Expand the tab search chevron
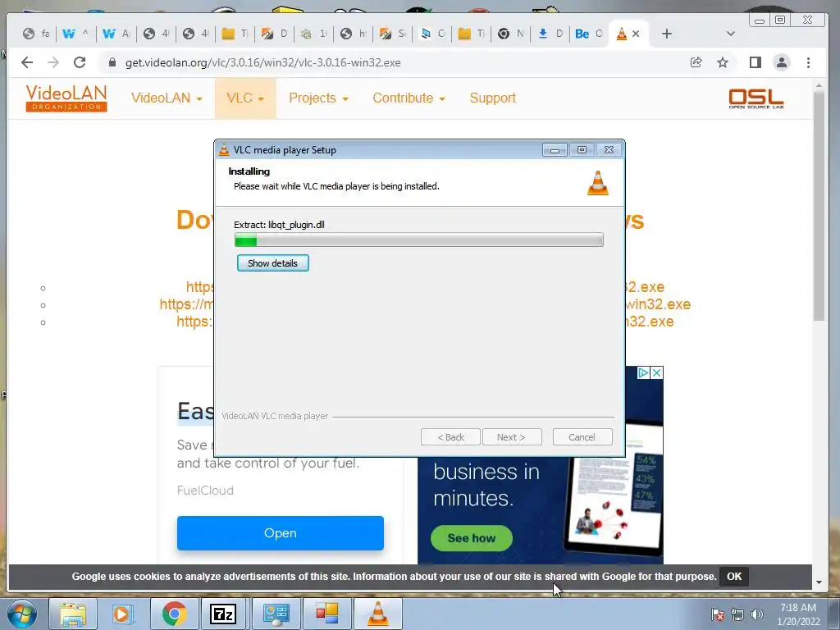Screen dimensions: 840x630 coord(730,34)
